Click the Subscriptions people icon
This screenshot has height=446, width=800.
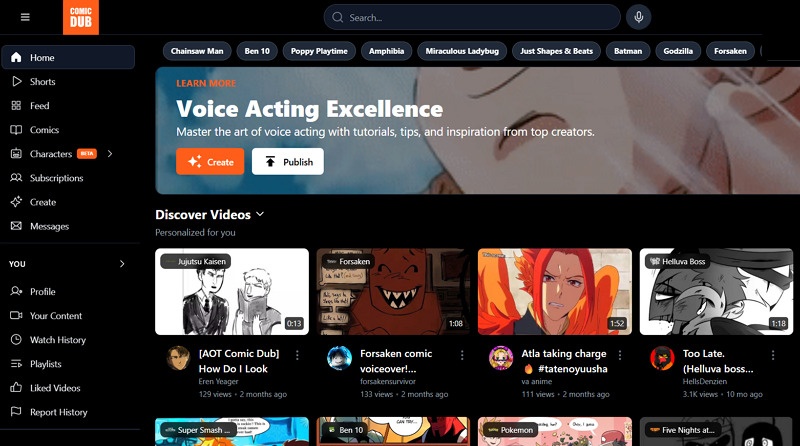pyautogui.click(x=16, y=178)
